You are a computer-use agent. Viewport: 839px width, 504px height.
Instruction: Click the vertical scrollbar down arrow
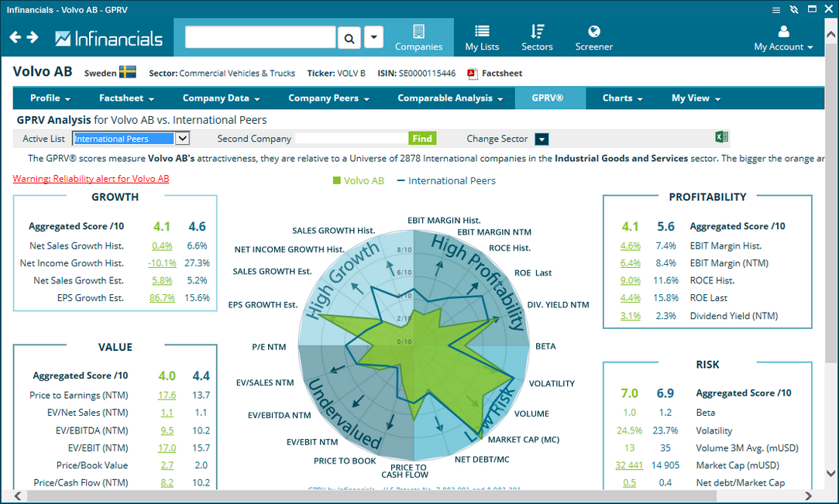tap(830, 474)
